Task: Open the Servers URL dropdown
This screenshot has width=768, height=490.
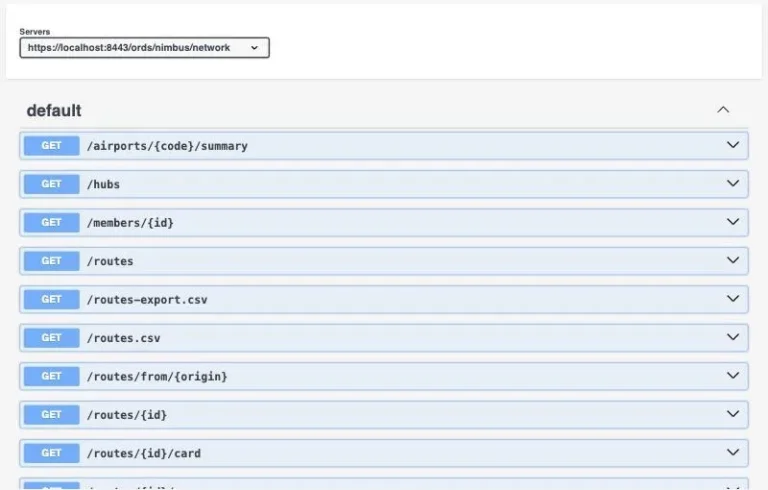Action: (x=144, y=48)
